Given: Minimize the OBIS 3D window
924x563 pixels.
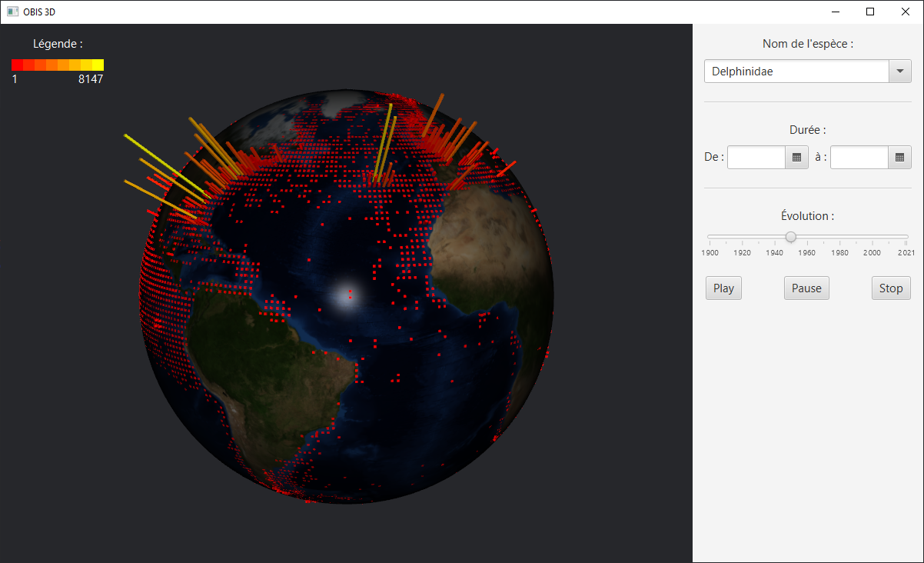Looking at the screenshot, I should coord(836,12).
